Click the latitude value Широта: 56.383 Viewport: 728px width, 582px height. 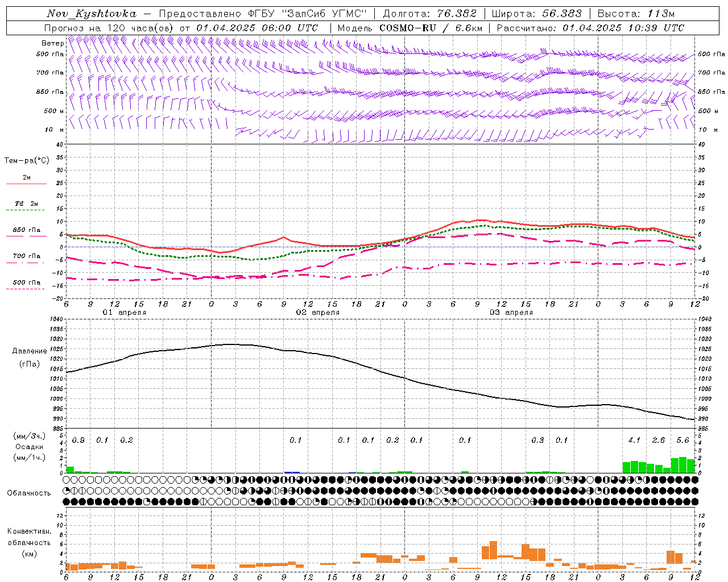click(537, 14)
